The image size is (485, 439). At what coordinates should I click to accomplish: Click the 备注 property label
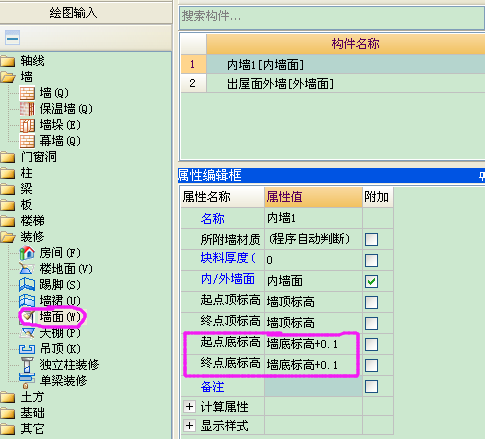coord(213,387)
